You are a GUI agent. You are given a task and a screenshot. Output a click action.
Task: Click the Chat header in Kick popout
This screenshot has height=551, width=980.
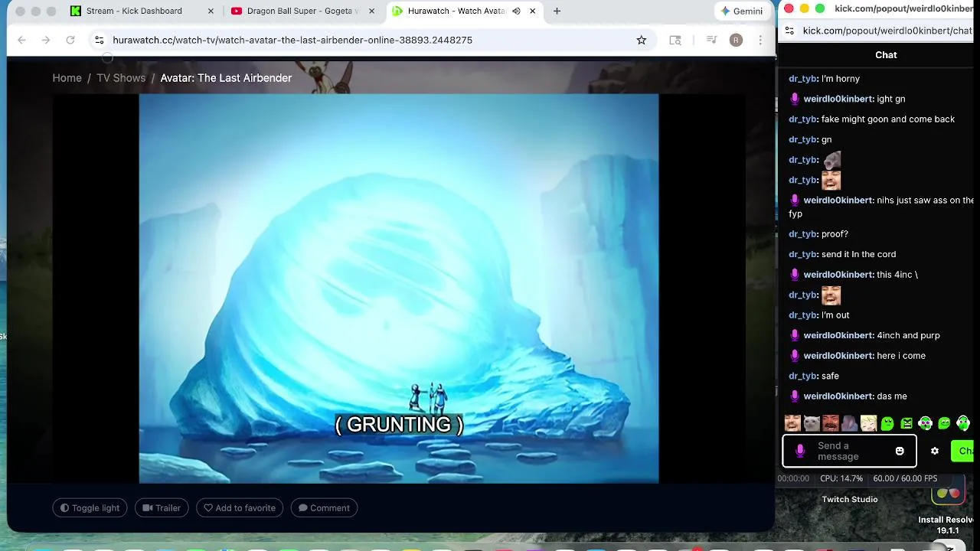pyautogui.click(x=886, y=55)
